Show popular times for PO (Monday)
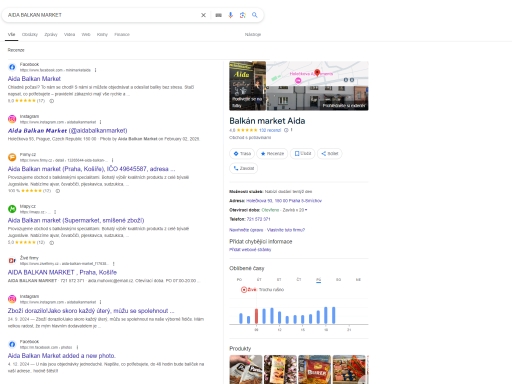 [x=239, y=280]
